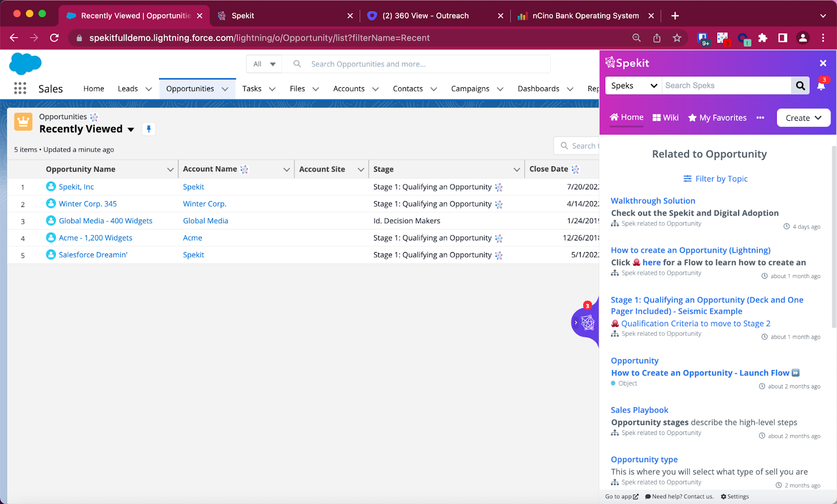Click Spekit icon next to Account Name header
The width and height of the screenshot is (837, 504).
(x=244, y=169)
